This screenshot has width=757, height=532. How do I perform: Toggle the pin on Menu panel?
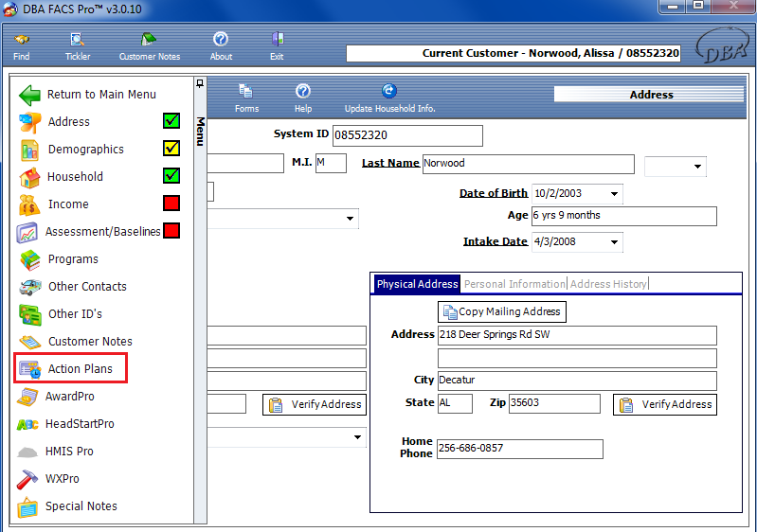pyautogui.click(x=200, y=83)
